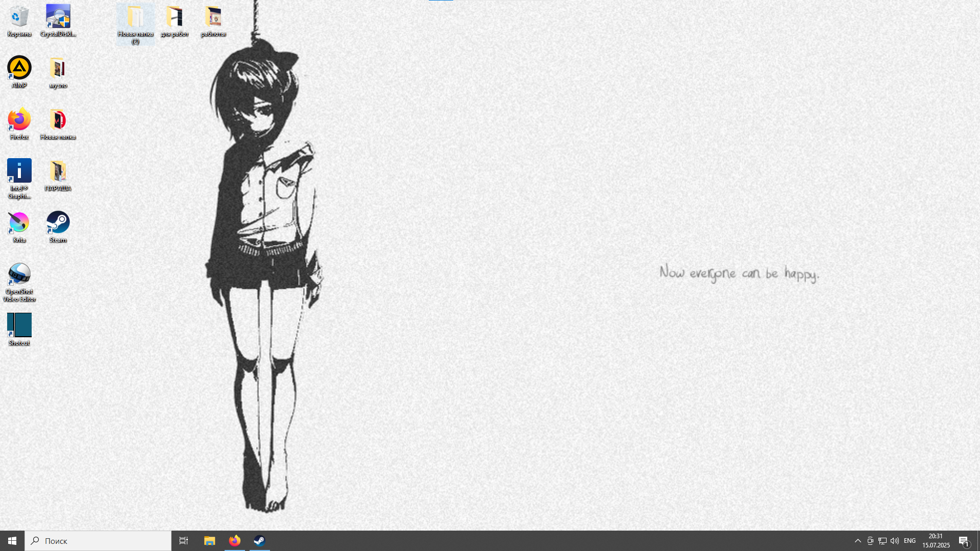Select the OpenShot Video Editor shortcut
The height and width of the screenshot is (551, 980).
[19, 282]
